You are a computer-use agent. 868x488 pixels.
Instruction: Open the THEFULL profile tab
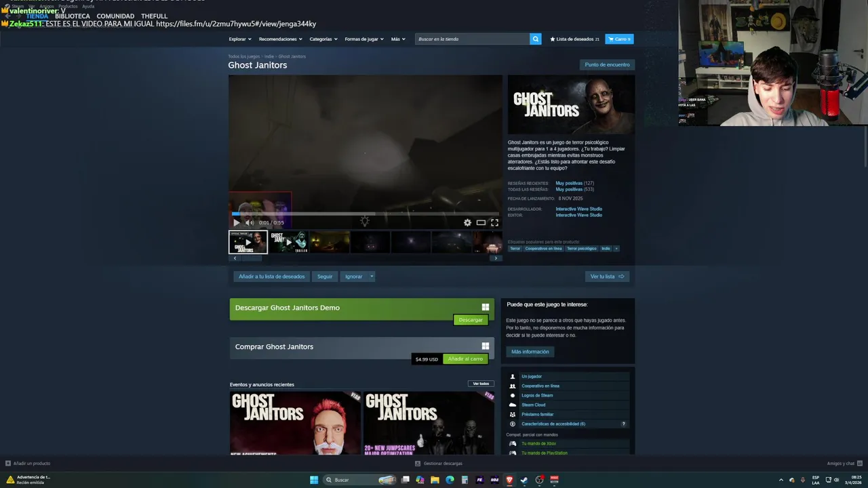coord(154,16)
